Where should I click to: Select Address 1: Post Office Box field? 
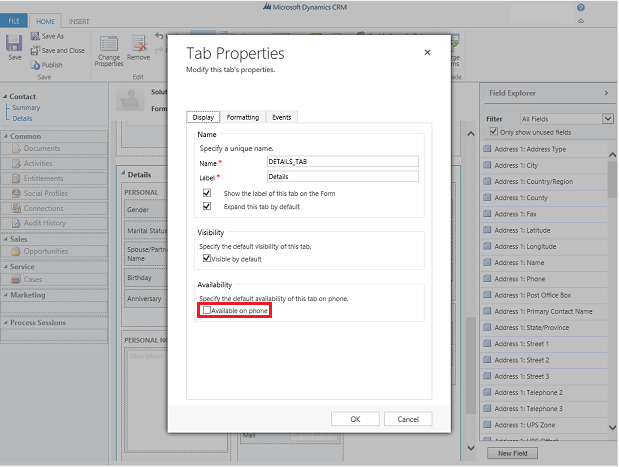coord(544,295)
